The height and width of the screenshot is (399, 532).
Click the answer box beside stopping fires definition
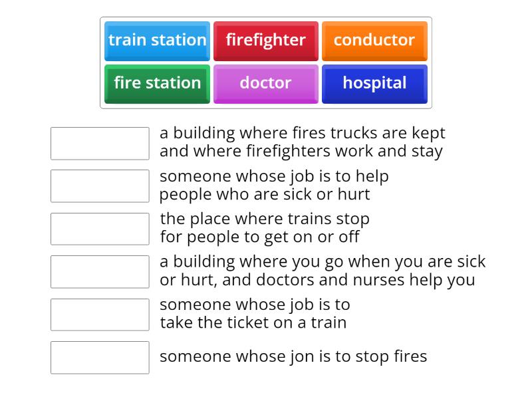pos(100,358)
